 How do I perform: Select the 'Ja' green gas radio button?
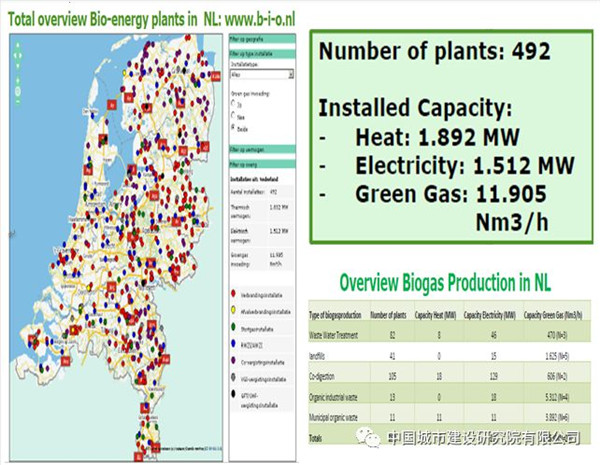[x=233, y=102]
